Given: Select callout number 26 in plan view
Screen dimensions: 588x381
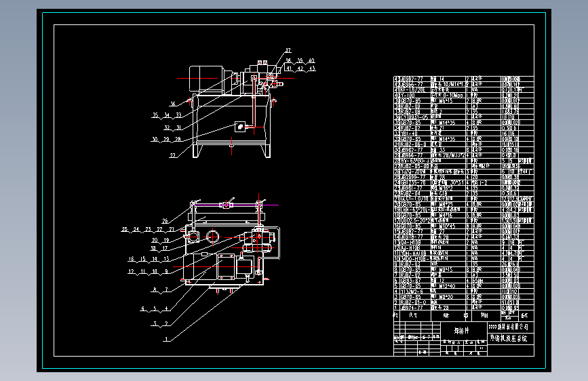Looking at the screenshot, I should [x=165, y=221].
